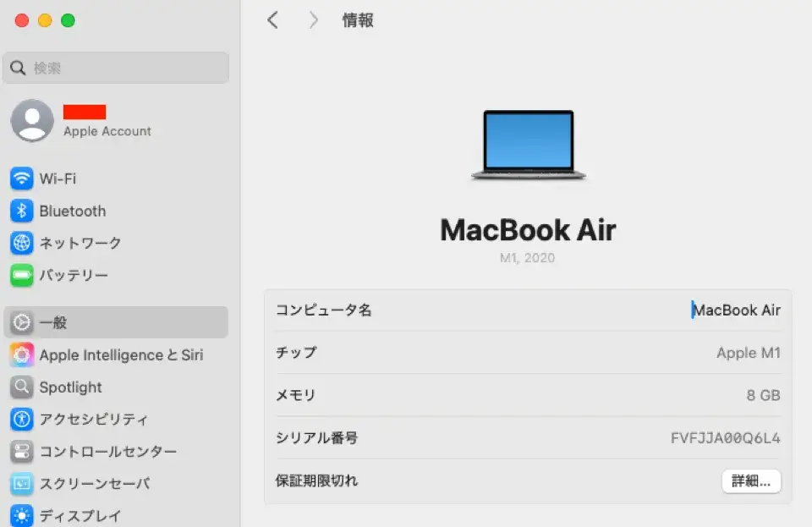Click the 一般 gear icon
The width and height of the screenshot is (812, 527).
(22, 322)
